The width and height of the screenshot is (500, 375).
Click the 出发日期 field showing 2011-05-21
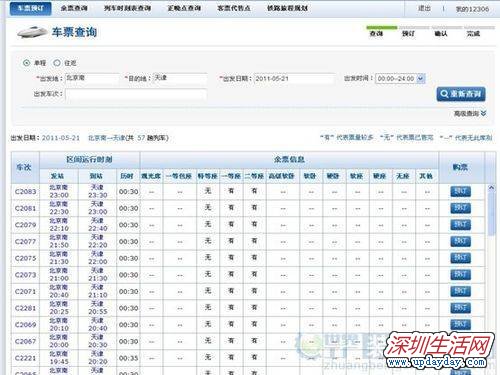[x=294, y=79]
